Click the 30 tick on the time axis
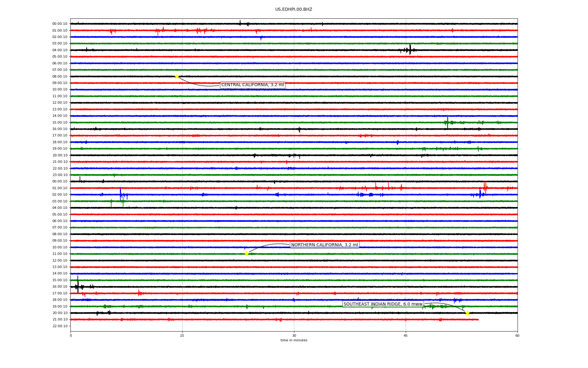 pyautogui.click(x=294, y=335)
